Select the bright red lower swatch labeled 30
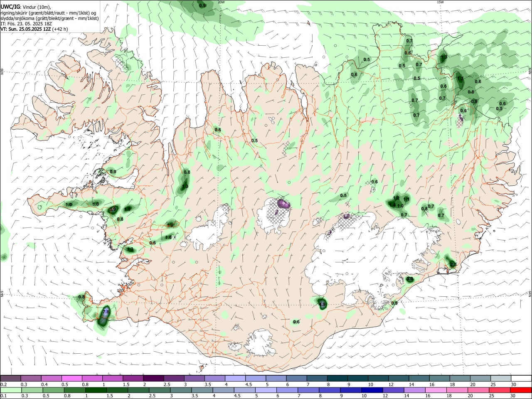The height and width of the screenshot is (399, 532). (521, 390)
